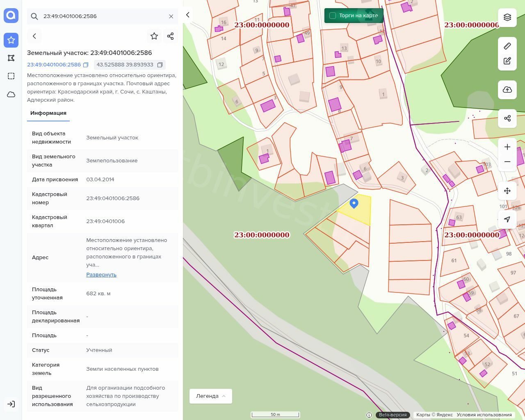Open the map layers panel
The image size is (525, 420).
(507, 17)
